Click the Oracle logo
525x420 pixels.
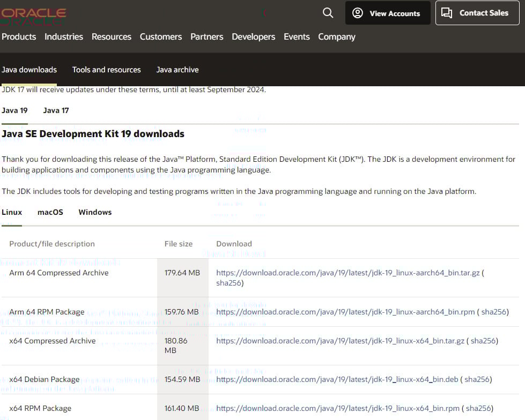[33, 13]
